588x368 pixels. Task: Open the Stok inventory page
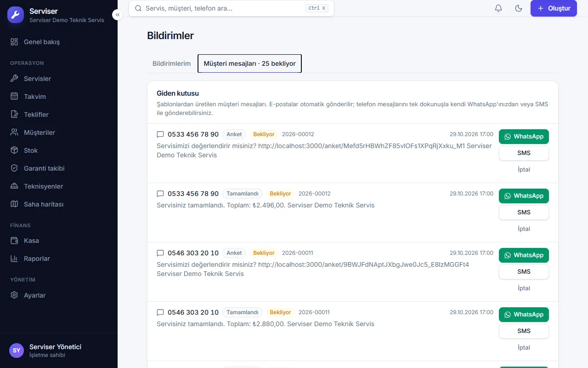tap(59, 150)
